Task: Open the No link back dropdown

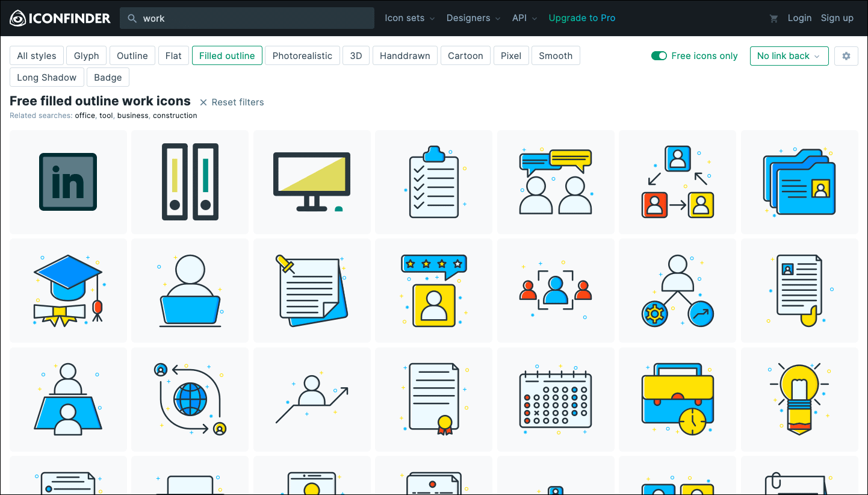Action: click(x=789, y=55)
